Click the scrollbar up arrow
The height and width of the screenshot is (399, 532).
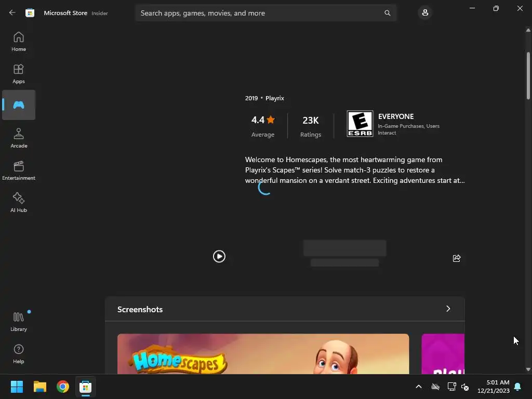(528, 30)
